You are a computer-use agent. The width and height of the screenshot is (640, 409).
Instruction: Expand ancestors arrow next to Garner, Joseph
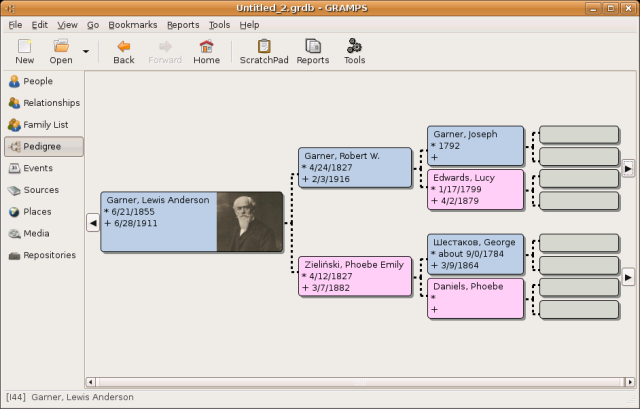(x=627, y=168)
